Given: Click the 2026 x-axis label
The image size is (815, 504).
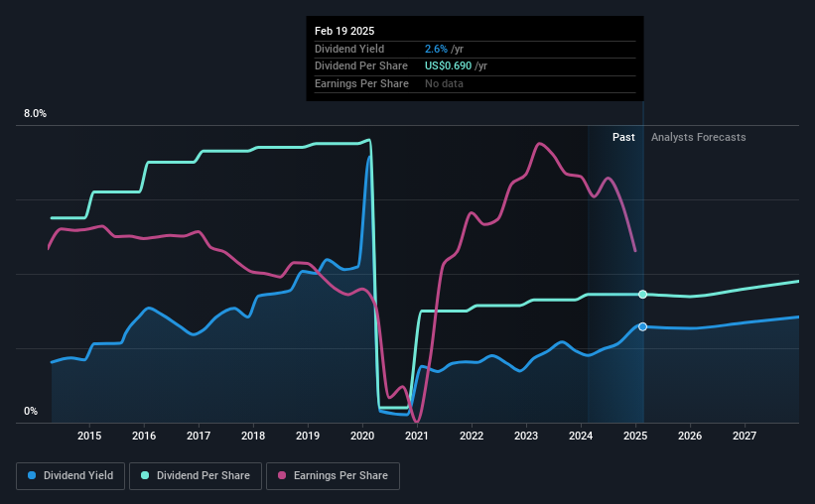Looking at the screenshot, I should pos(690,436).
